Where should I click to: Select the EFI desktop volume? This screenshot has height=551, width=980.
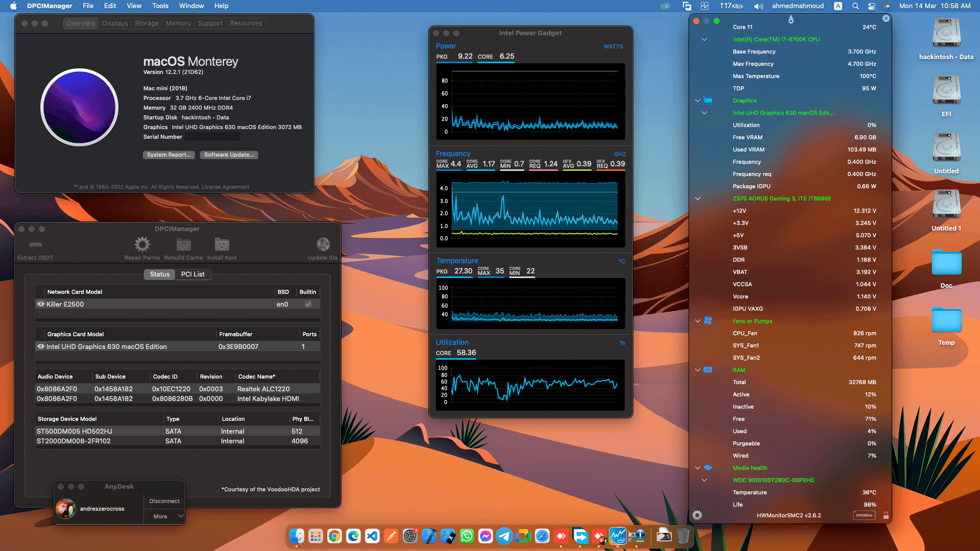pyautogui.click(x=946, y=96)
